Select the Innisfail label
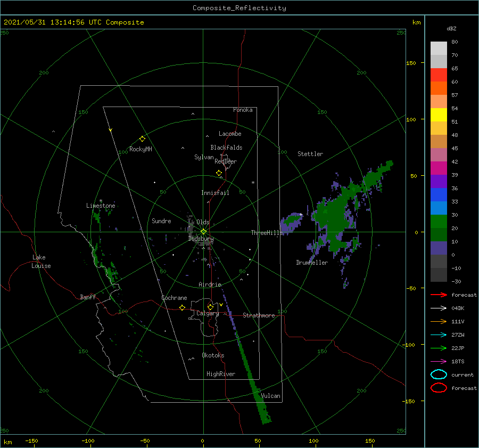The height and width of the screenshot is (448, 479). point(215,193)
